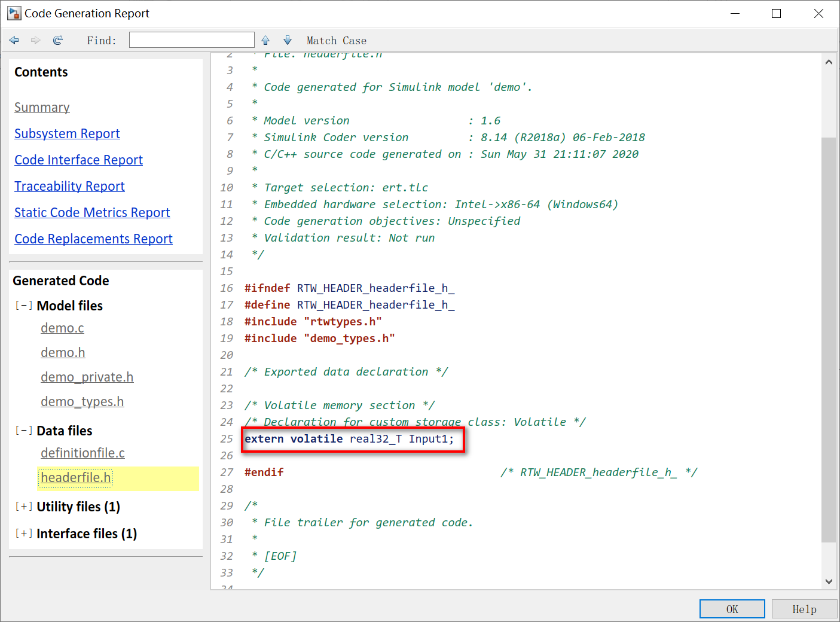Find previous match with the up arrow
Viewport: 840px width, 622px height.
[265, 40]
